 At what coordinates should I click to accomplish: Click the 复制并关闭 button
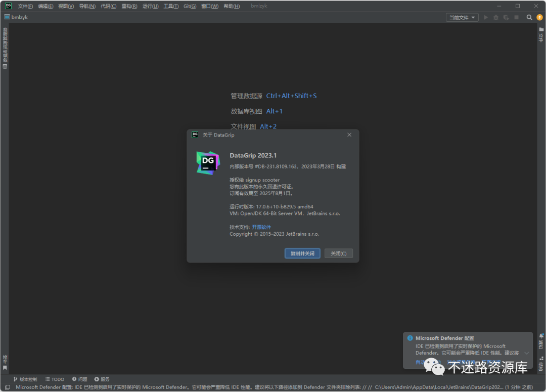pyautogui.click(x=302, y=253)
